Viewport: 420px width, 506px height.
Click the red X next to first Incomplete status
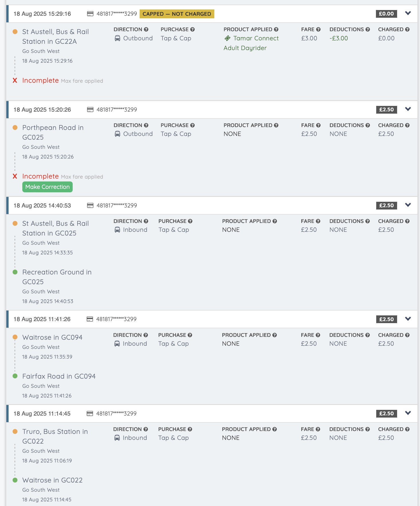pyautogui.click(x=15, y=81)
